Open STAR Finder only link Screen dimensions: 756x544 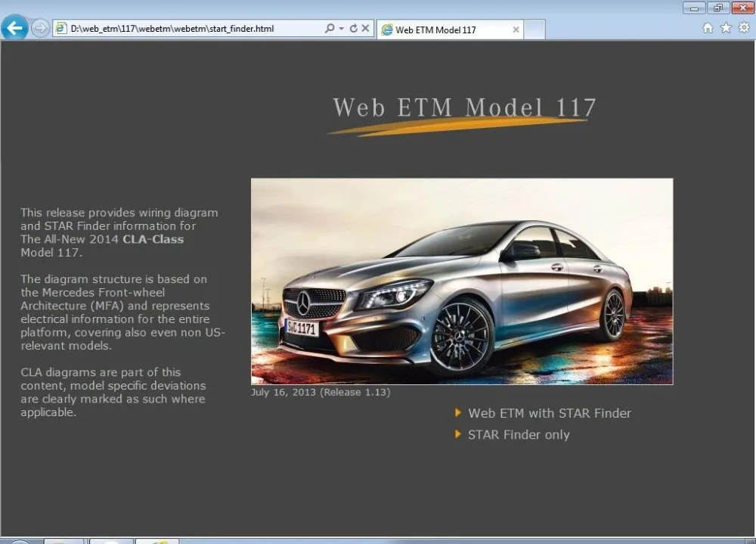coord(519,435)
